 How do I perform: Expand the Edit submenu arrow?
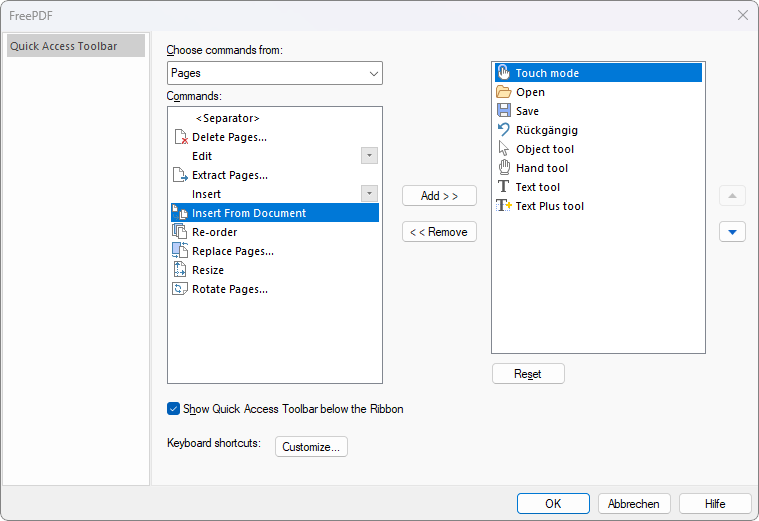(x=369, y=156)
